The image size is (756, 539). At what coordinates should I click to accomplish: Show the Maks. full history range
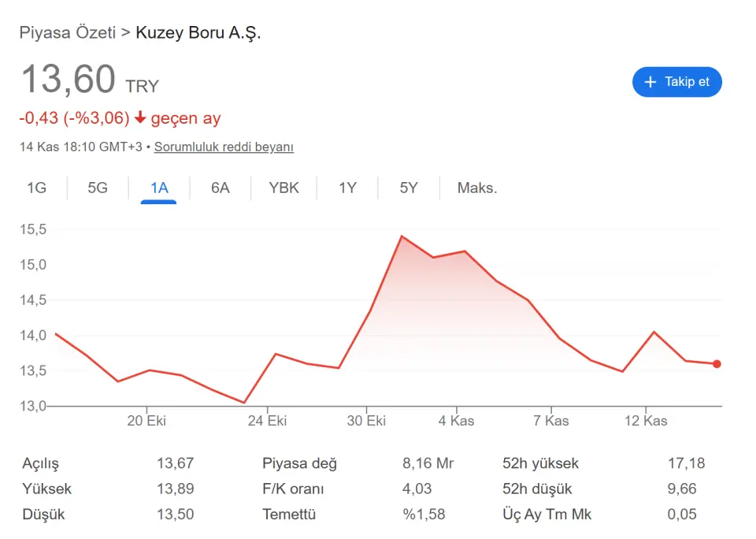click(x=477, y=188)
